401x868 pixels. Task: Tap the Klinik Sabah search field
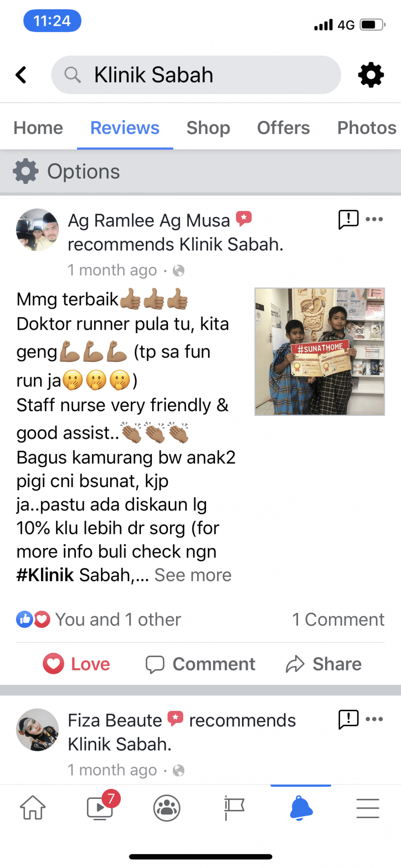tap(196, 75)
